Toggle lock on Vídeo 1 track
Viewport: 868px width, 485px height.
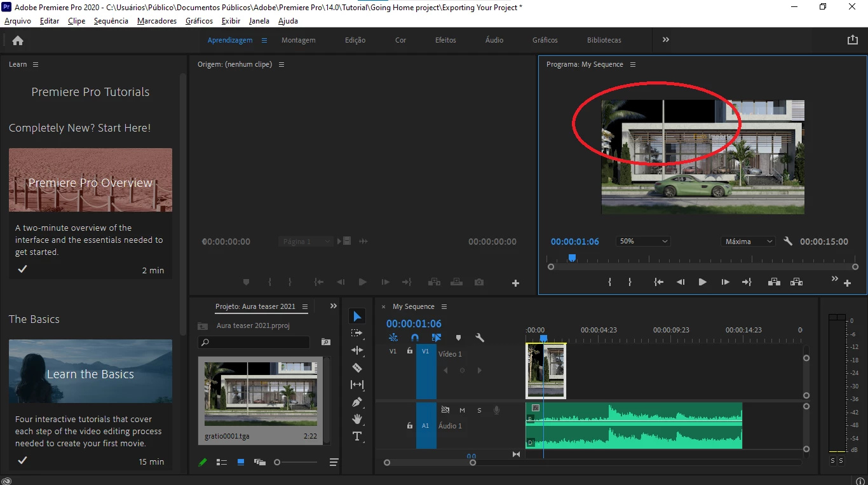[x=410, y=350]
